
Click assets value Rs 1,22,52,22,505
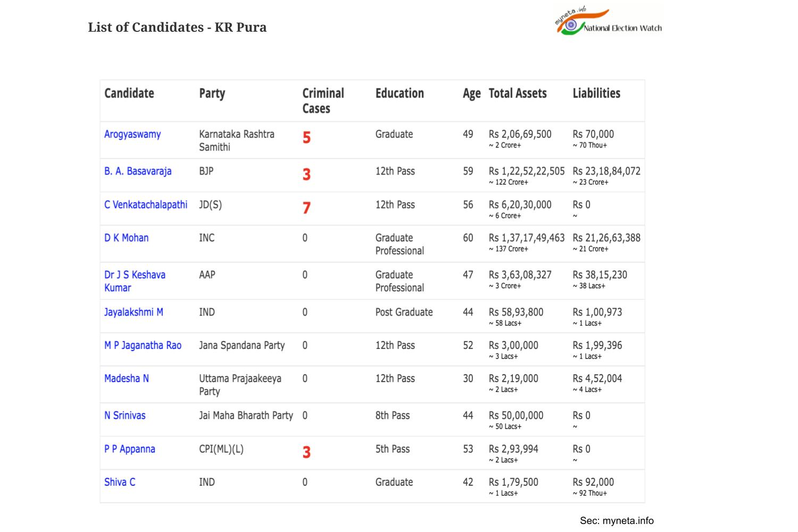coord(527,171)
